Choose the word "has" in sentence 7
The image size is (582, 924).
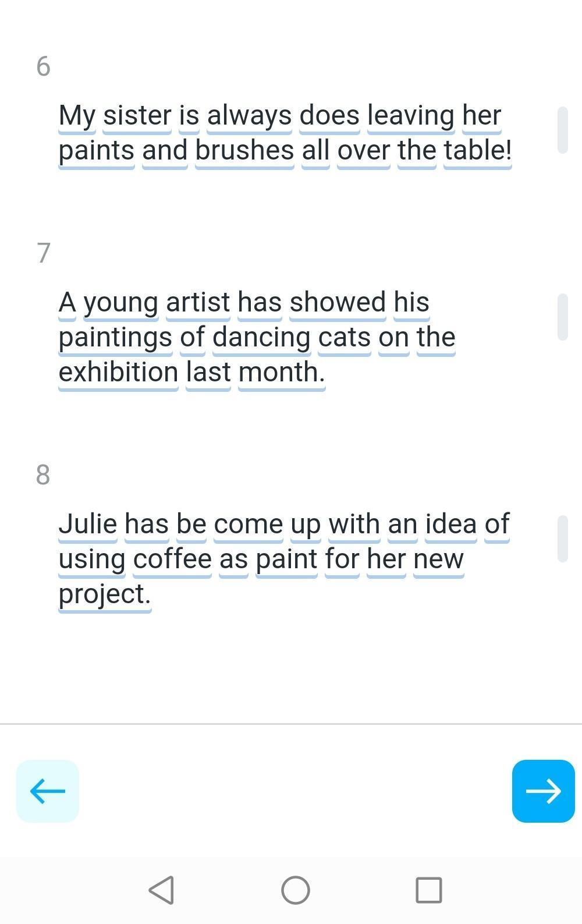tap(260, 302)
